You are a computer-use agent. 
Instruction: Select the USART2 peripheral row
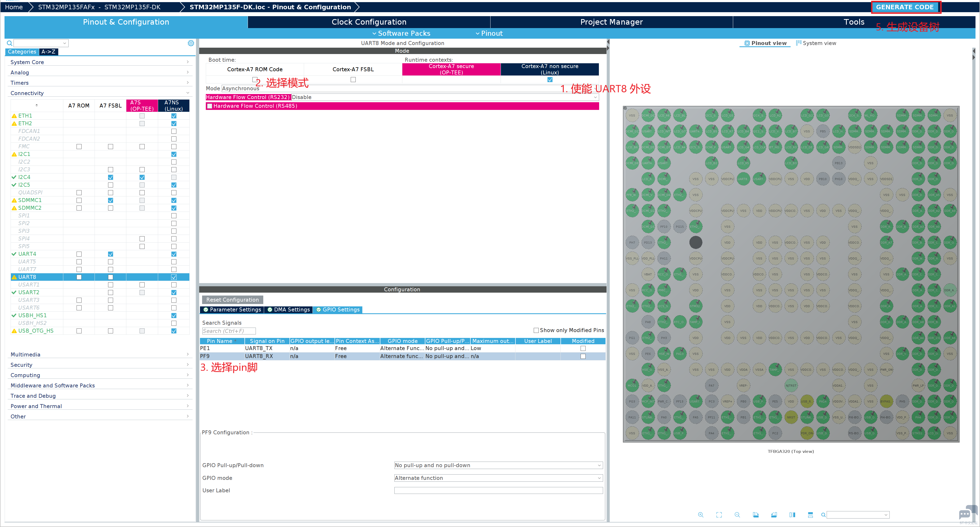point(100,292)
